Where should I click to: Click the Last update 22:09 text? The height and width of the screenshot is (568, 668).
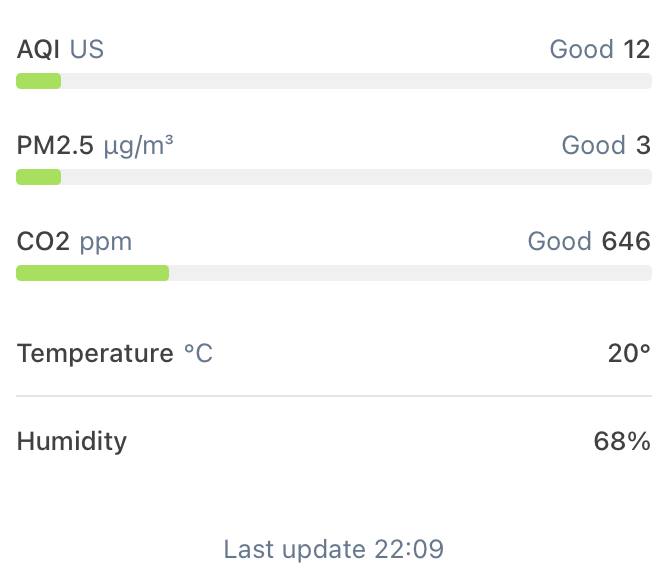[x=334, y=549]
